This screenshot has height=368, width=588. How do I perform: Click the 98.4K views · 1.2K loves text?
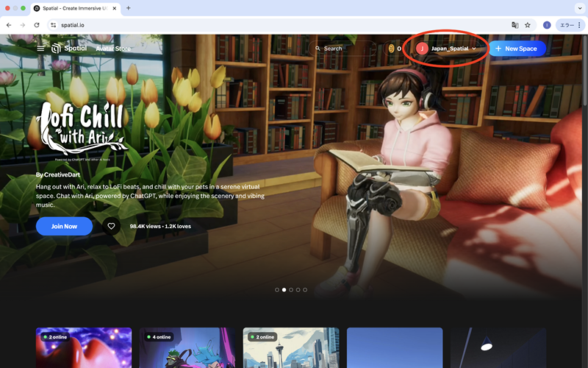pyautogui.click(x=160, y=226)
